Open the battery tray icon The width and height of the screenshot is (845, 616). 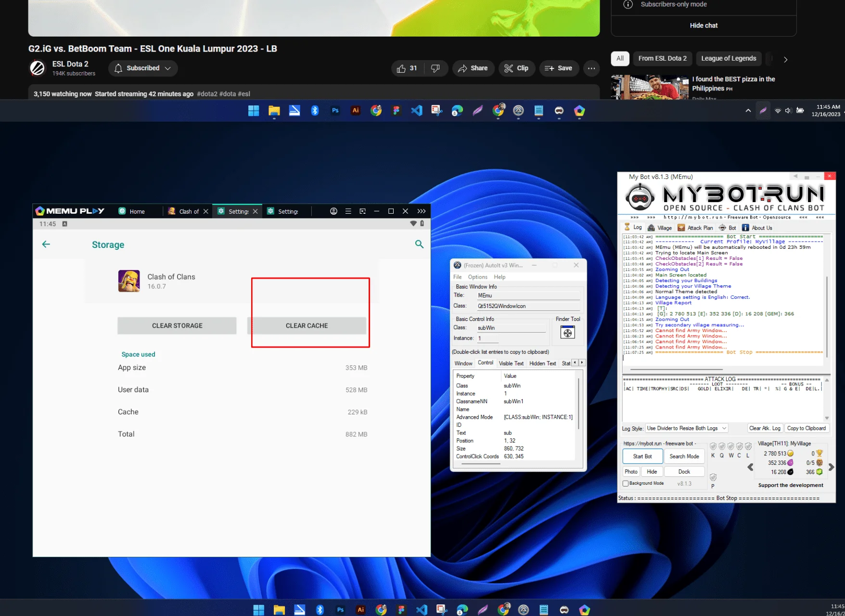[x=800, y=111]
